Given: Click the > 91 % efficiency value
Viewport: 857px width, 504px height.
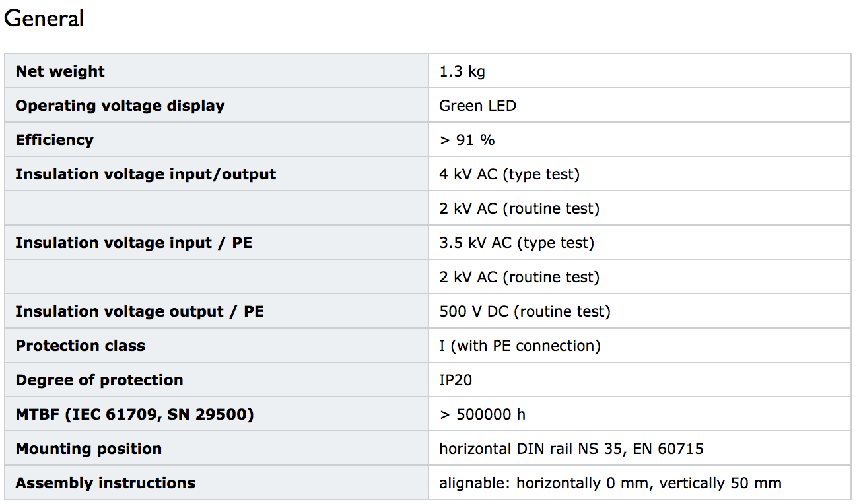Looking at the screenshot, I should [467, 140].
